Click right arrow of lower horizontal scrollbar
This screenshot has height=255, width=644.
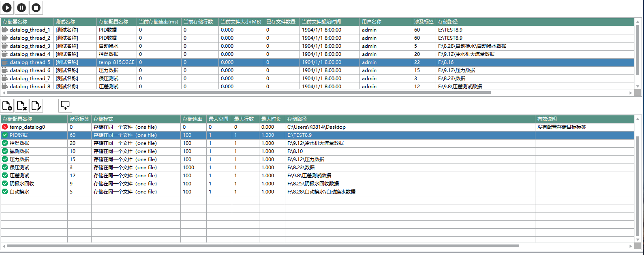coord(631,246)
